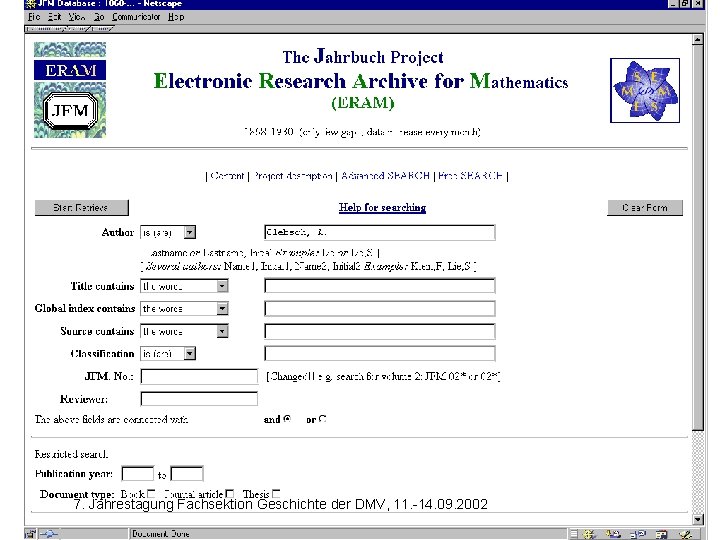
Task: Focus the Author text field
Action: point(380,232)
